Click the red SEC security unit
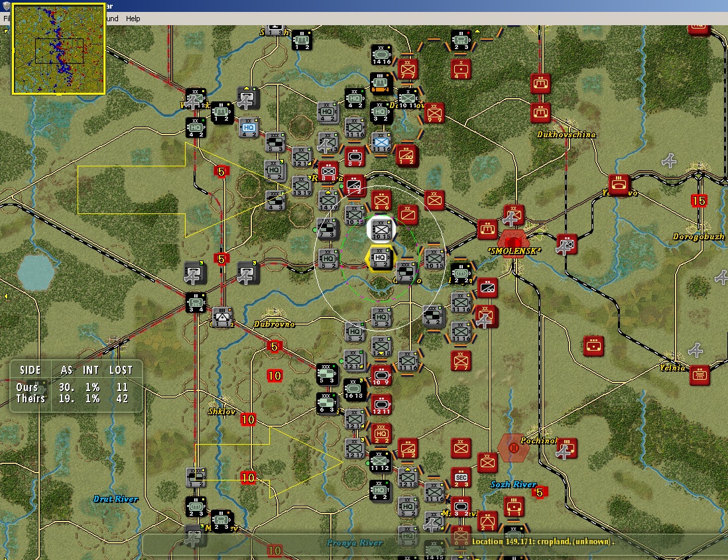This screenshot has height=560, width=728. click(x=461, y=478)
